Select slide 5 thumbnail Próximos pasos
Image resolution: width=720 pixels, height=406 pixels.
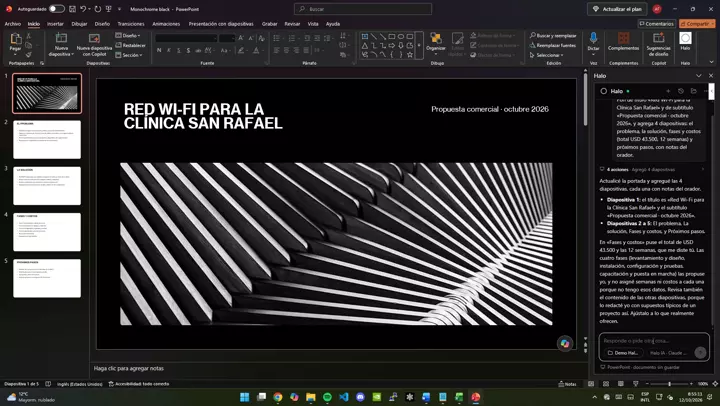pyautogui.click(x=47, y=278)
